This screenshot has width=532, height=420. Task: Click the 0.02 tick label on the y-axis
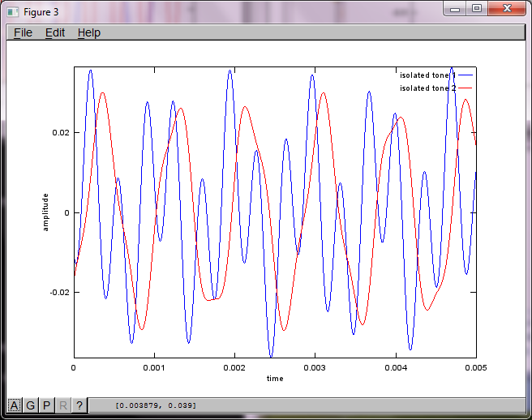(61, 132)
